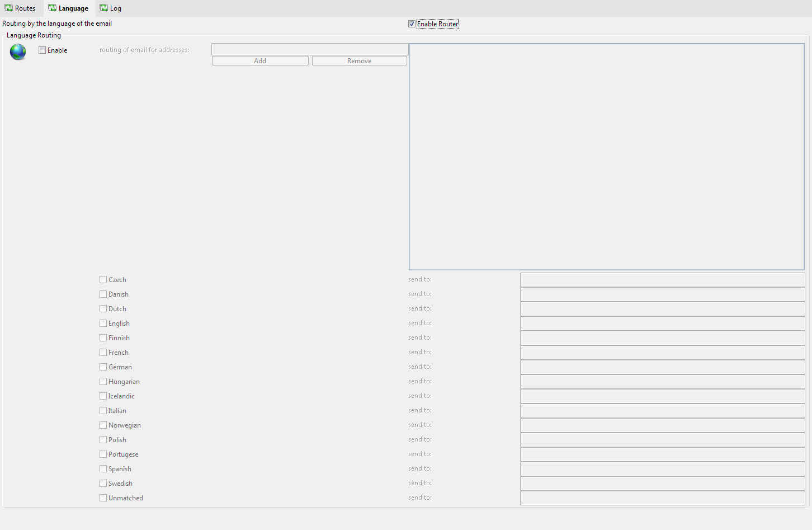Click the routing email address input field
The image size is (812, 530).
tap(310, 49)
